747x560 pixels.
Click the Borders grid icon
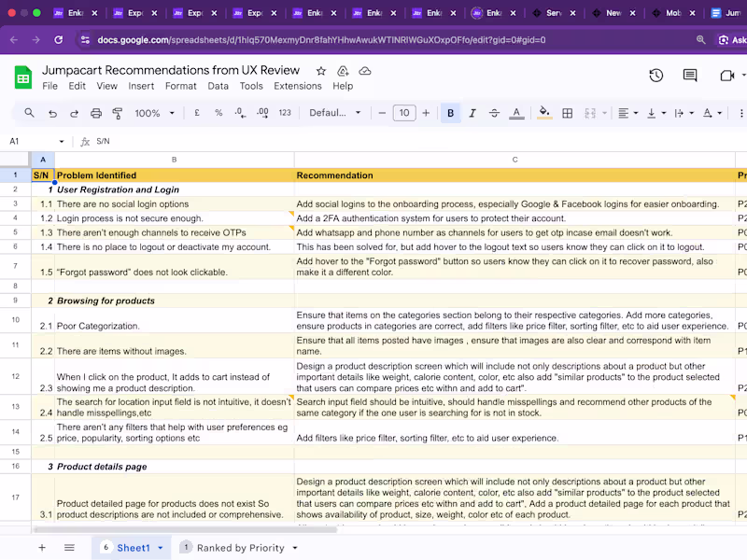(x=569, y=113)
